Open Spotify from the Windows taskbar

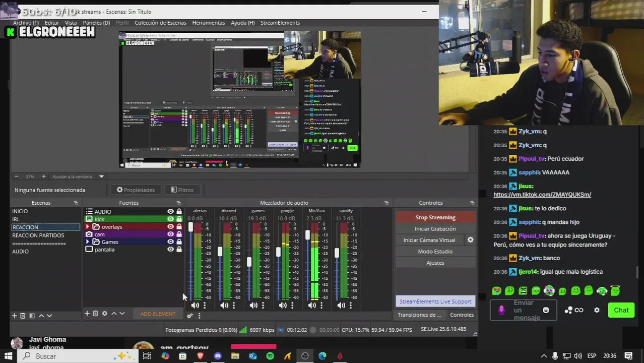(x=270, y=356)
